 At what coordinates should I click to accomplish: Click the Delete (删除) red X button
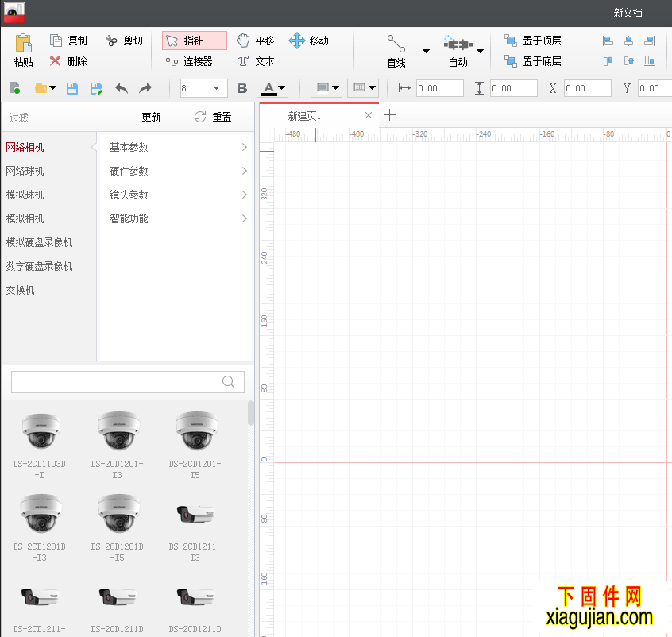[x=68, y=61]
